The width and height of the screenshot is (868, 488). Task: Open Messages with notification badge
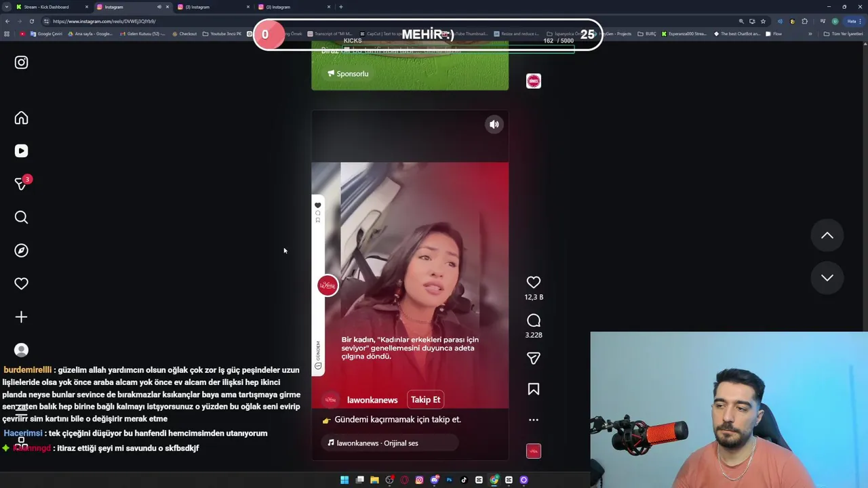22,183
